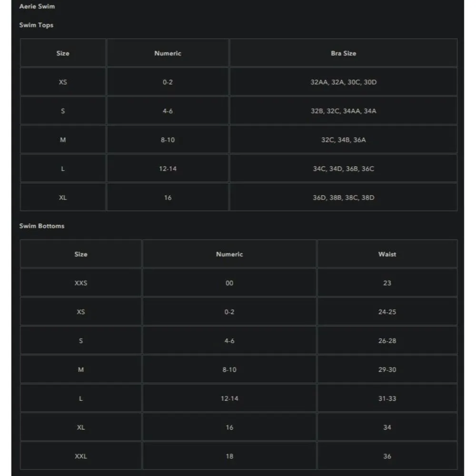
Task: Select the XXS size cell
Action: click(81, 283)
